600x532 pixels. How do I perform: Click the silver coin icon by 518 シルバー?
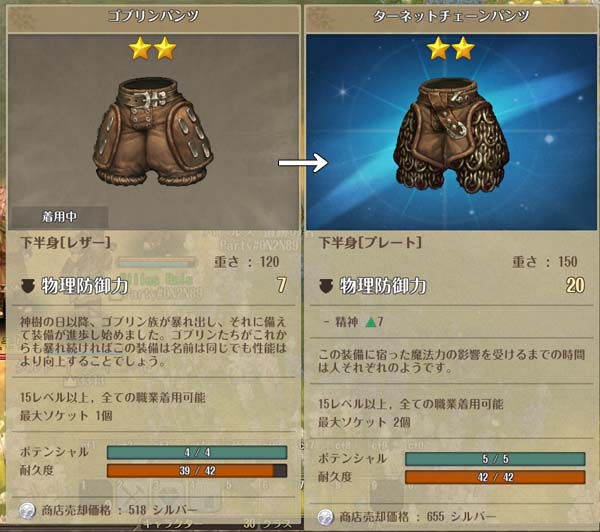(28, 511)
